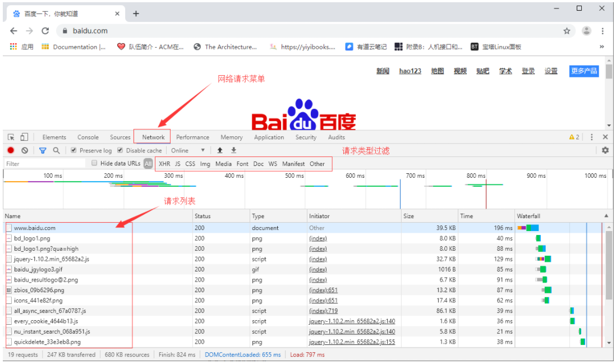Switch to the Console tab

(88, 137)
